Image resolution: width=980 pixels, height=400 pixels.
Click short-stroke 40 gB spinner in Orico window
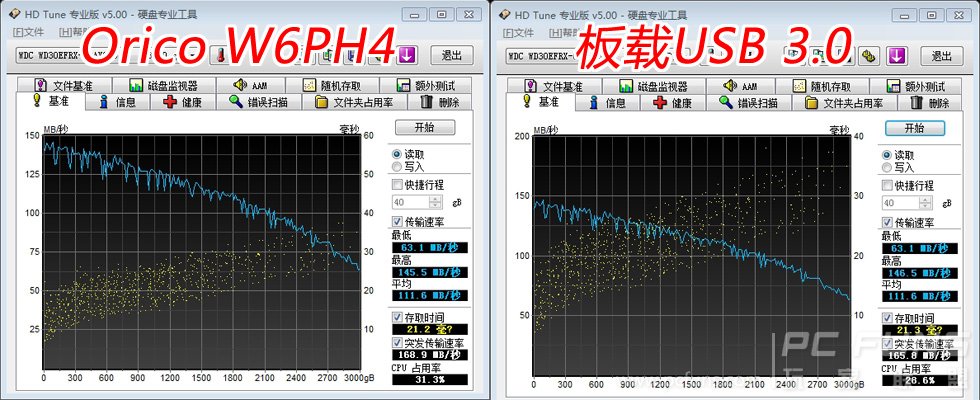[418, 202]
